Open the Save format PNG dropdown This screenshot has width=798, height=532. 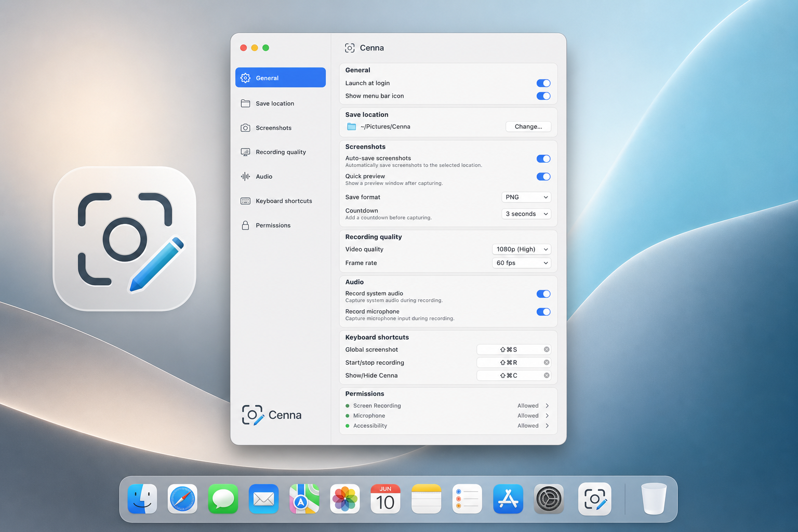[x=526, y=197]
